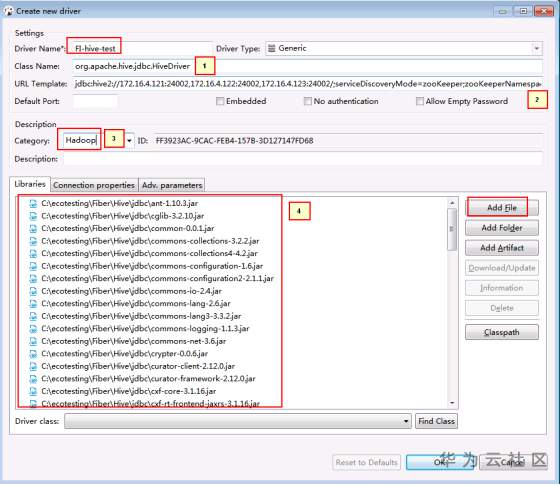Screen dimensions: 560x485
Task: Confirm with the OK button
Action: (x=440, y=462)
